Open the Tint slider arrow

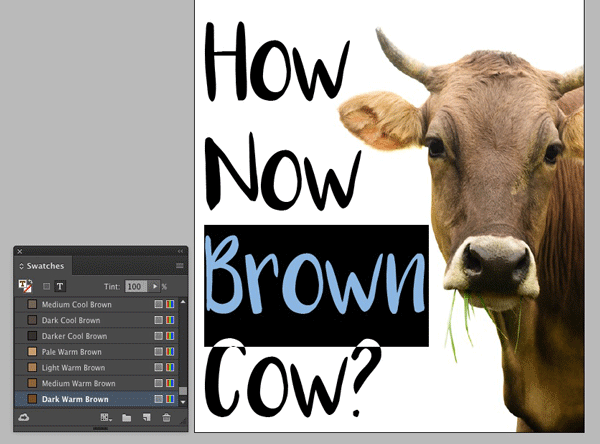pyautogui.click(x=155, y=286)
